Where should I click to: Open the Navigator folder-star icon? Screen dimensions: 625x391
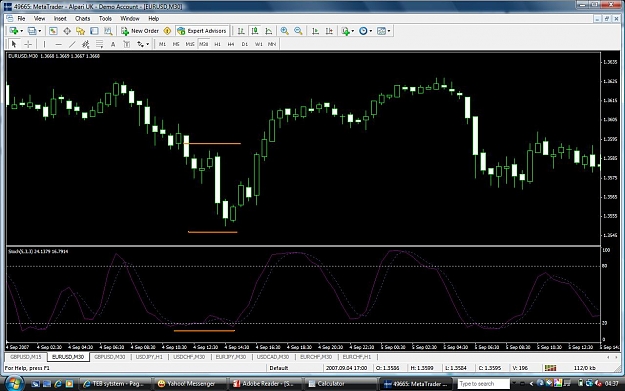tap(81, 31)
